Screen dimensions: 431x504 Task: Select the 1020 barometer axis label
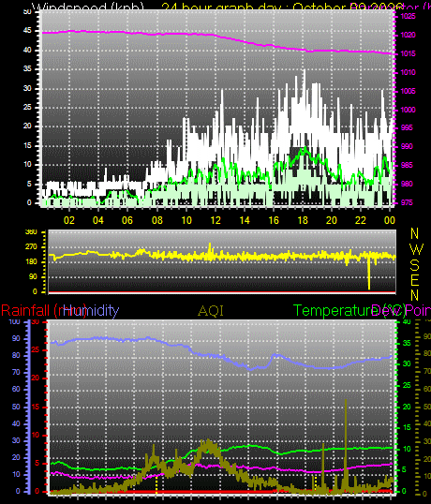point(408,35)
